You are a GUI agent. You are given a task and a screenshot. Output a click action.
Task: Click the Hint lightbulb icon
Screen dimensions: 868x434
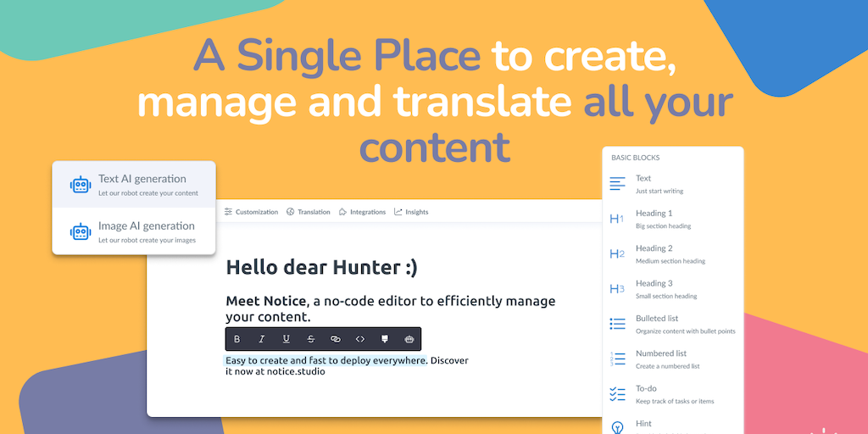(x=616, y=427)
